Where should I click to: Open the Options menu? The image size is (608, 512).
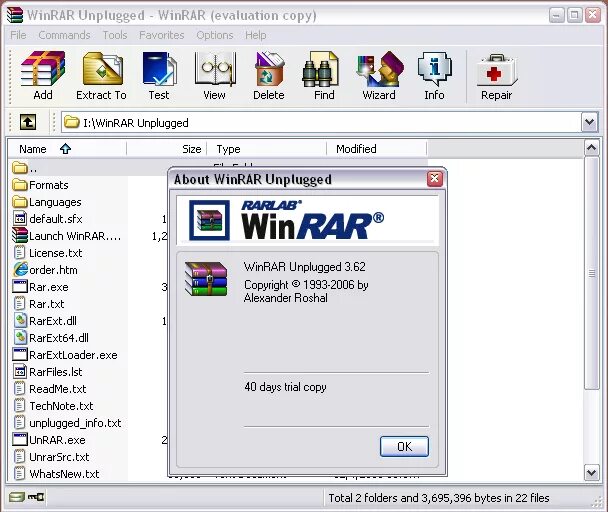(x=215, y=35)
